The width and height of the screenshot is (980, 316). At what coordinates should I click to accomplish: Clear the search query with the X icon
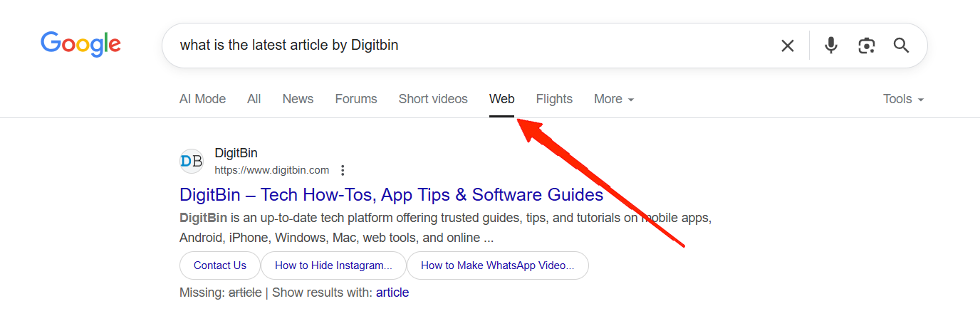point(787,46)
